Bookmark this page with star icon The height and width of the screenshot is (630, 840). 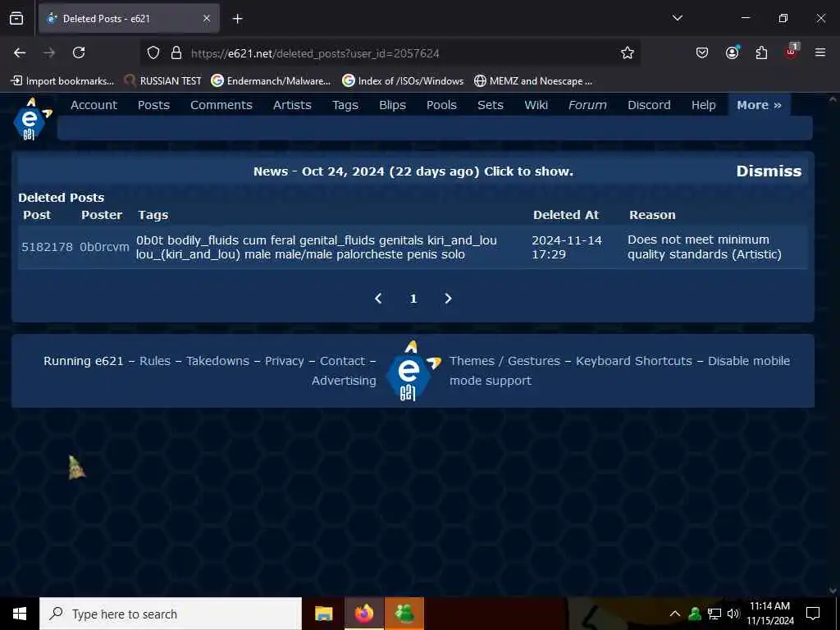pyautogui.click(x=628, y=52)
